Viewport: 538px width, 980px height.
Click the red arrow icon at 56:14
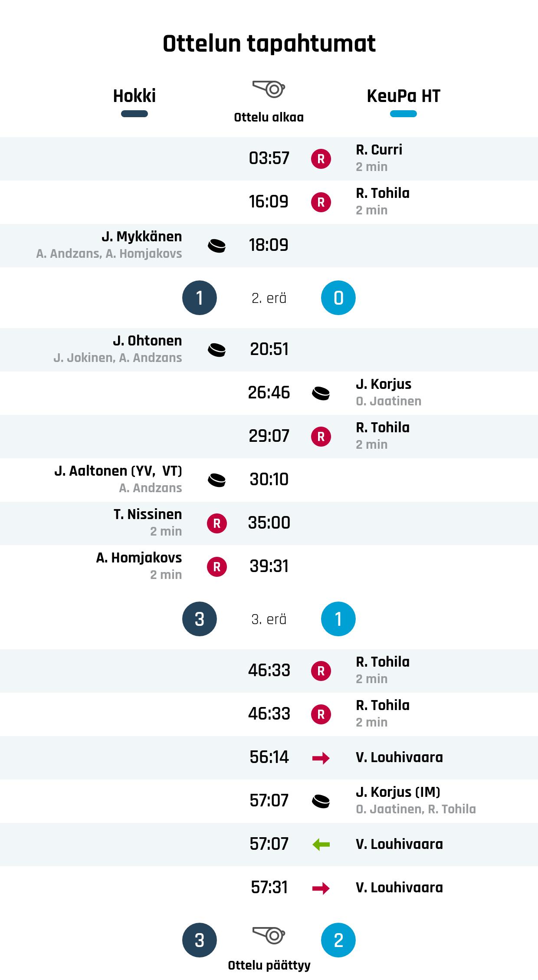coord(321,758)
